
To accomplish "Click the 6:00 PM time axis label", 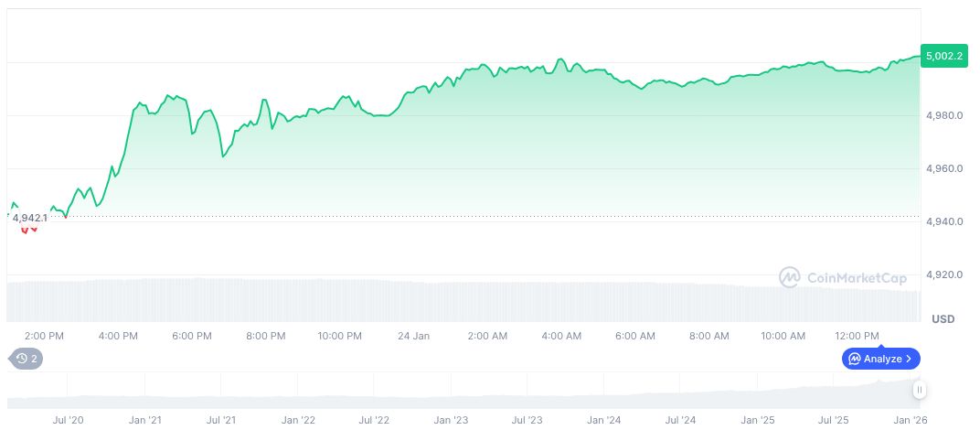I will point(192,336).
